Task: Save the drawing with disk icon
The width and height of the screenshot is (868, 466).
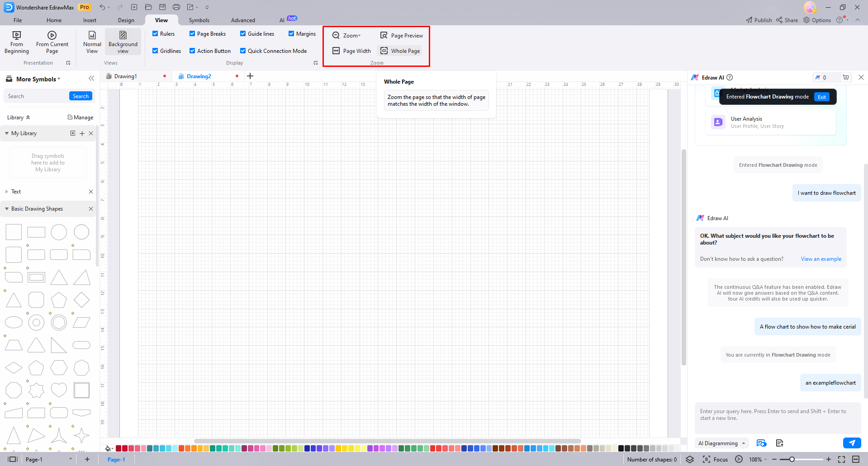Action: pos(162,7)
